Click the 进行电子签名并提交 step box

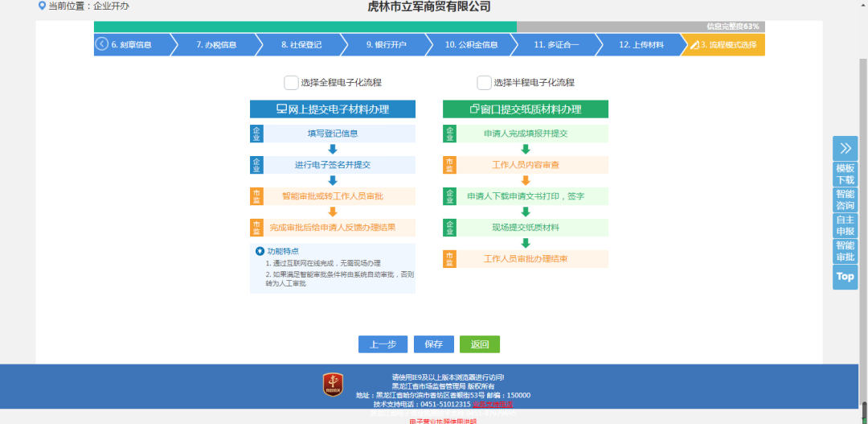(x=333, y=165)
